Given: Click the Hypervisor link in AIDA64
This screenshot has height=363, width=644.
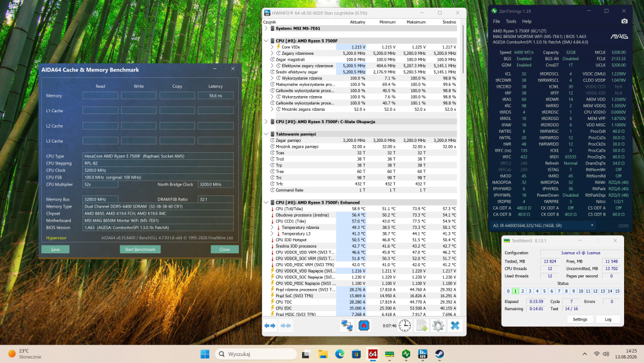Looking at the screenshot, I should (x=56, y=238).
